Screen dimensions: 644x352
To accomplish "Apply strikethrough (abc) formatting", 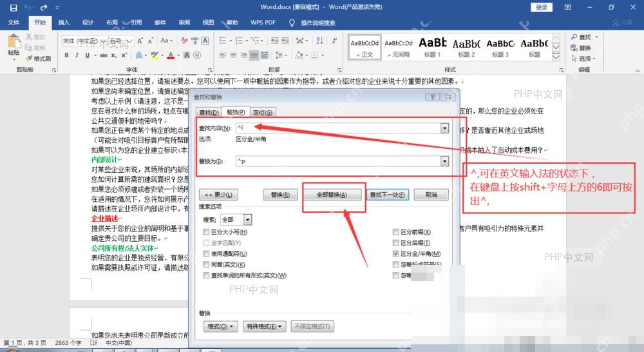I will coord(104,55).
